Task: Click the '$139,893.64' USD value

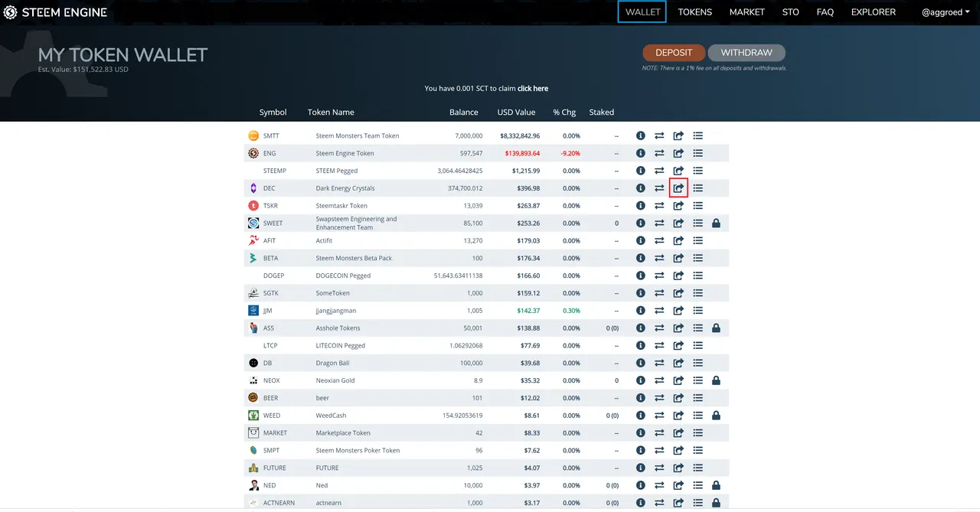Action: (x=522, y=153)
